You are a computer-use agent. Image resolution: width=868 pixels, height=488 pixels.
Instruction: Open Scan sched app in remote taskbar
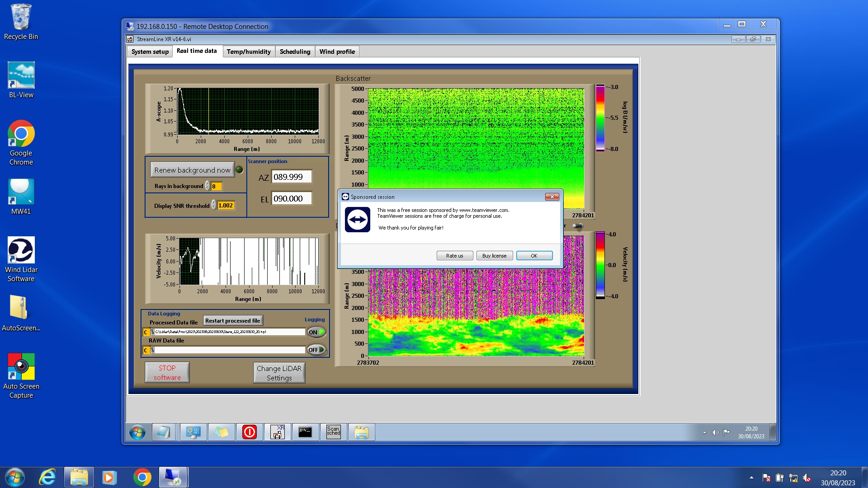[333, 432]
